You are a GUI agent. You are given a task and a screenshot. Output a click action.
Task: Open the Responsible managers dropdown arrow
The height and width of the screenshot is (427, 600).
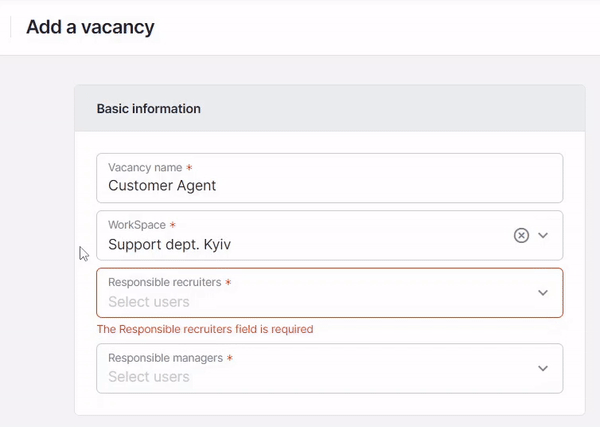point(543,368)
